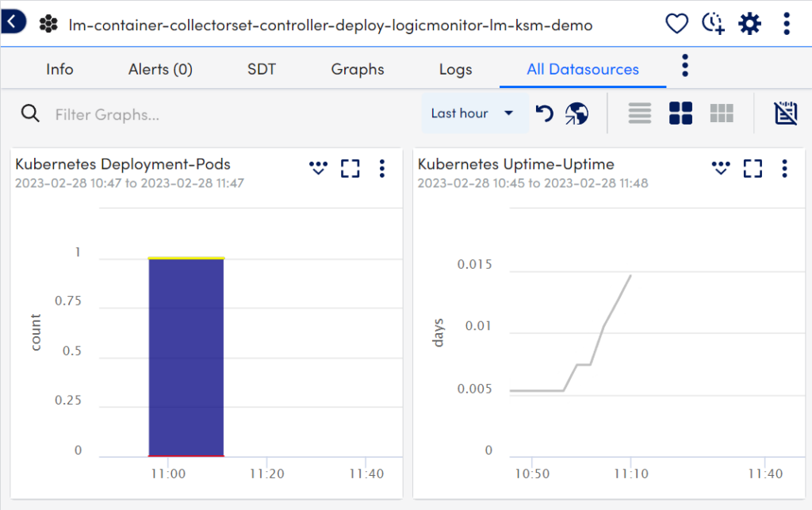This screenshot has height=510, width=812.
Task: Click the globe time zone icon
Action: [576, 114]
